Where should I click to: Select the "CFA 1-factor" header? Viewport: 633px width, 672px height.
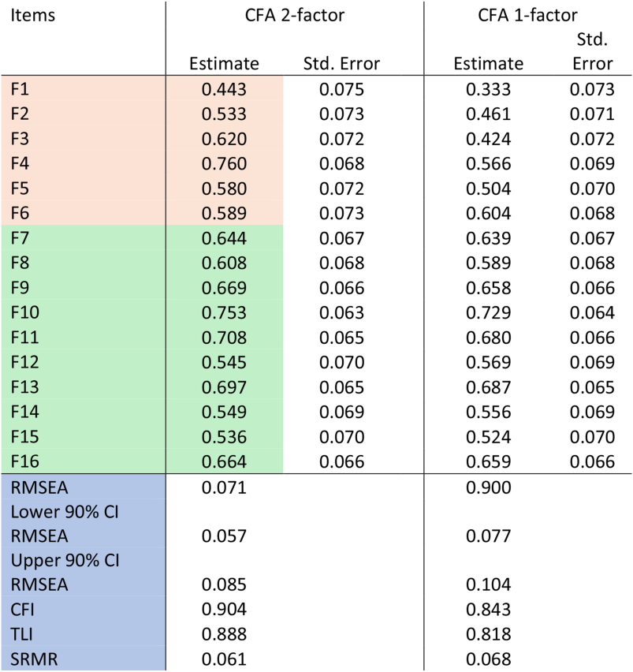527,15
